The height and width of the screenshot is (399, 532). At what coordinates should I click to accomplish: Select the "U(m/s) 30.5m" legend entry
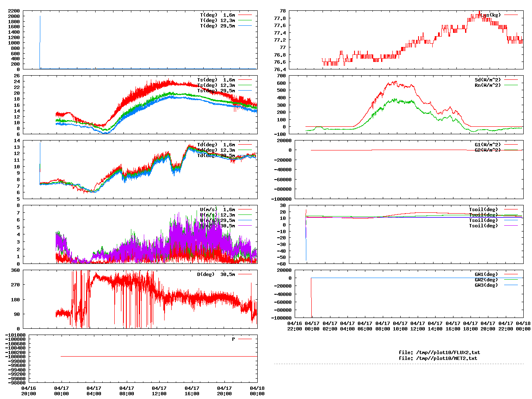[x=217, y=226]
